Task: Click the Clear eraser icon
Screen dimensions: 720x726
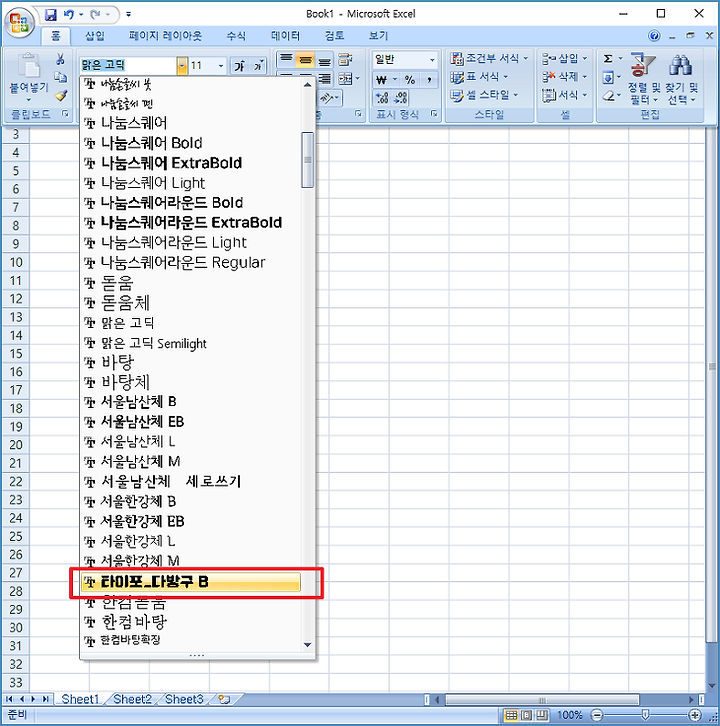Action: coord(608,96)
